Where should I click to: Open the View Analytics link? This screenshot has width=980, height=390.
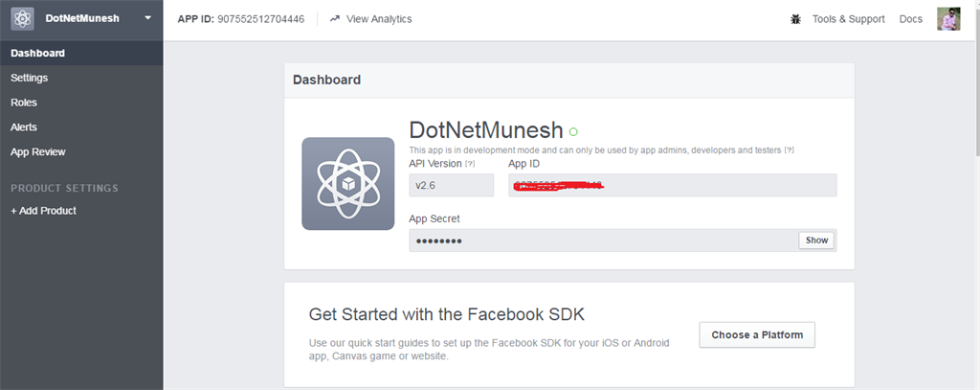379,18
